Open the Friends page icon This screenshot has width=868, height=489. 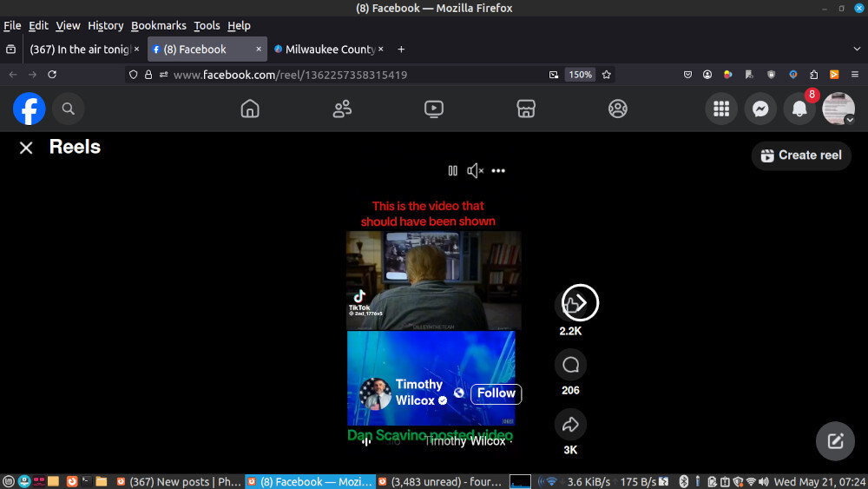(x=342, y=109)
